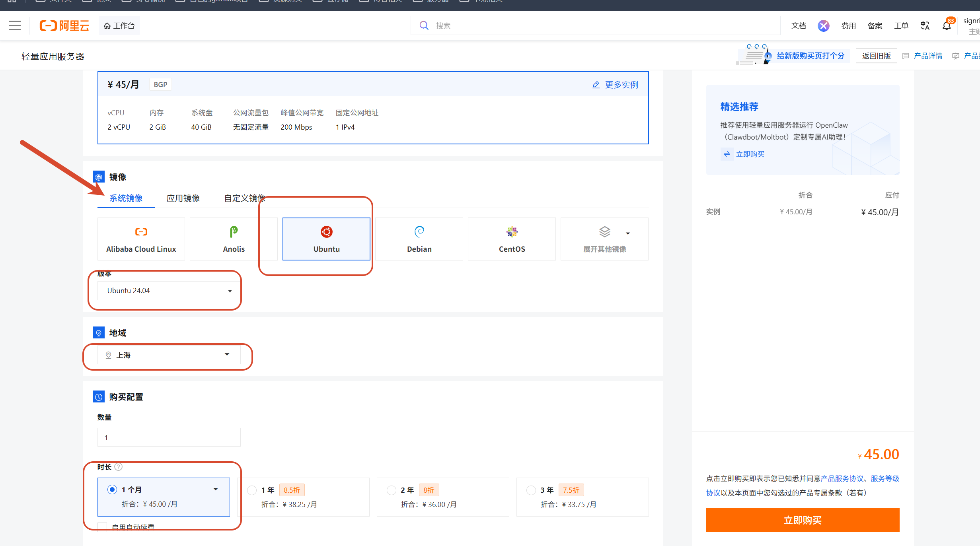The width and height of the screenshot is (980, 546).
Task: Click the 镜像 section icon
Action: (99, 177)
